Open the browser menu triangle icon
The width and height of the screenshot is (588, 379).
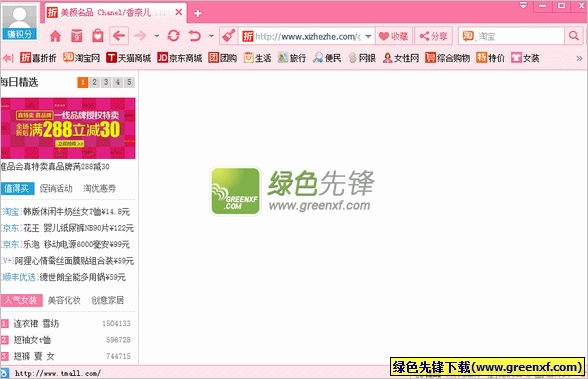(524, 5)
